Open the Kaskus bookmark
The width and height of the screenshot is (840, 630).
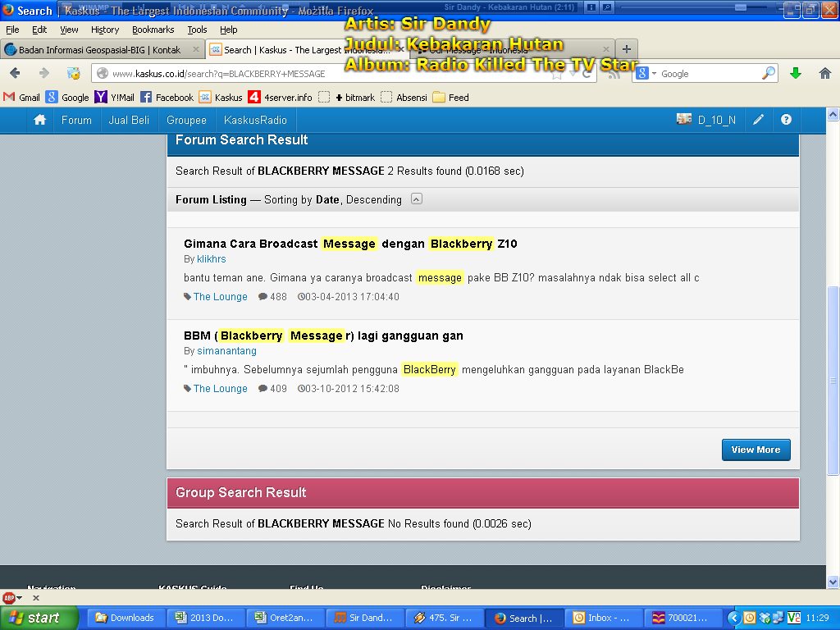[220, 97]
